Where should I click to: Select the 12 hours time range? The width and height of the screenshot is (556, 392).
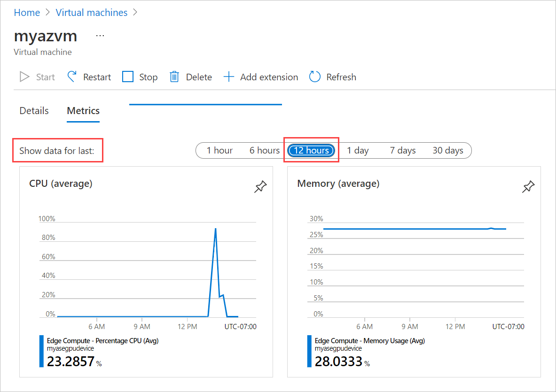tap(311, 151)
